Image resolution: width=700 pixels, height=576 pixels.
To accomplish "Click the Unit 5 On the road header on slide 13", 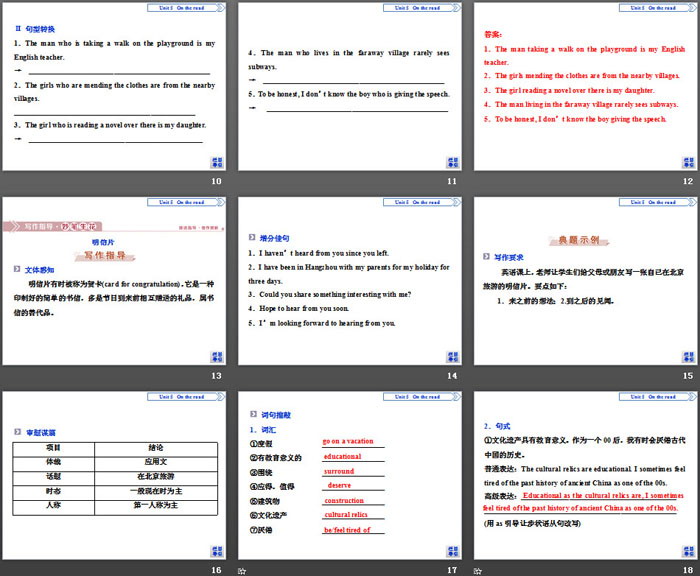I will point(186,202).
